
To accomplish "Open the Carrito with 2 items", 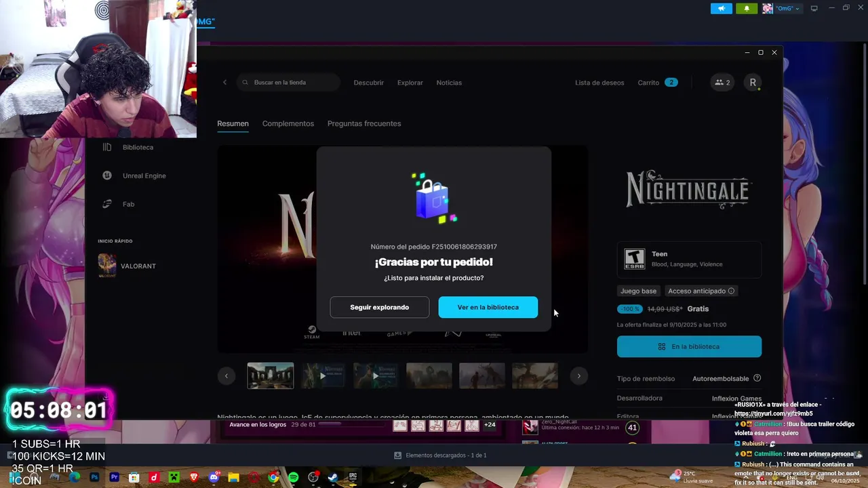I will coord(658,83).
